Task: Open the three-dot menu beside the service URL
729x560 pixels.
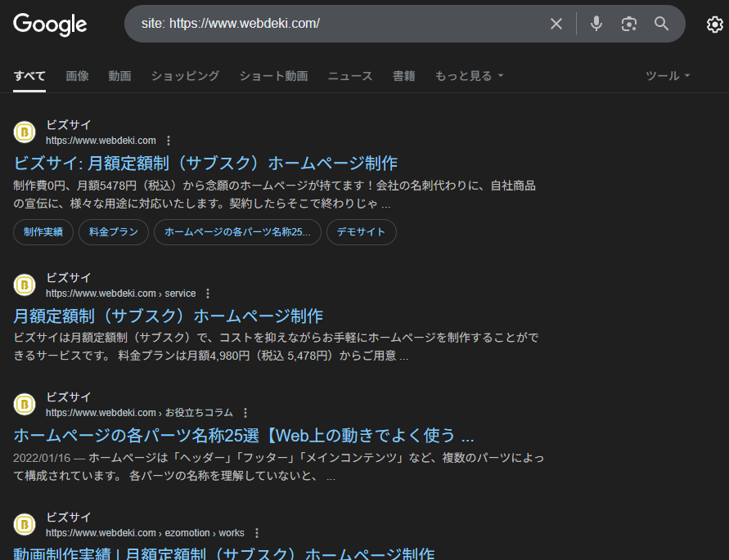Action: [208, 293]
